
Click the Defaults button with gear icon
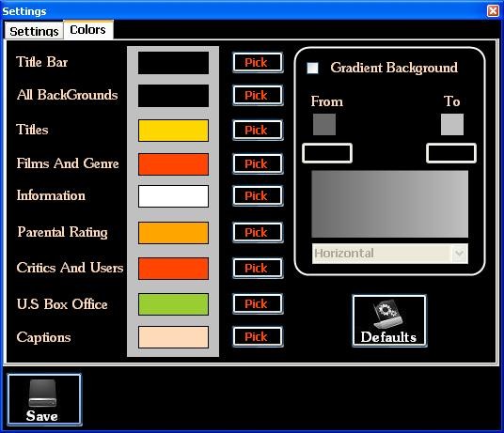pyautogui.click(x=389, y=320)
